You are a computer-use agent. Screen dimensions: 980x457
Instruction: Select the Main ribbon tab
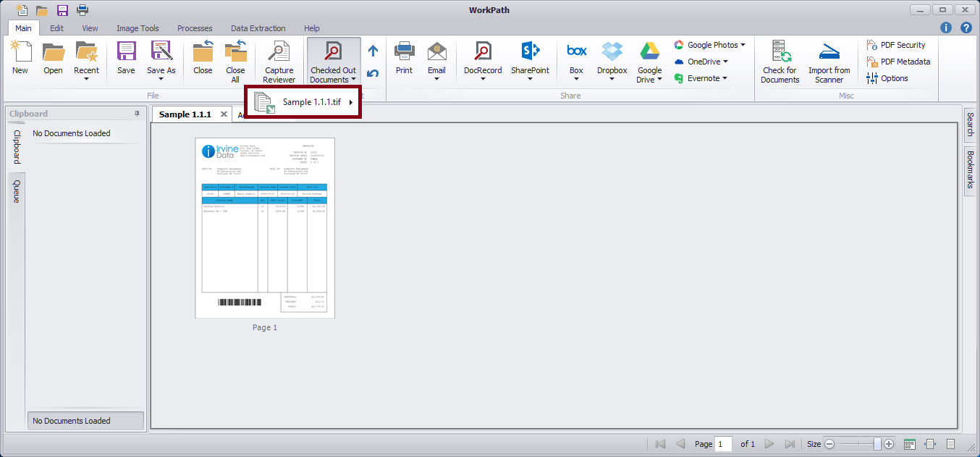pos(24,28)
